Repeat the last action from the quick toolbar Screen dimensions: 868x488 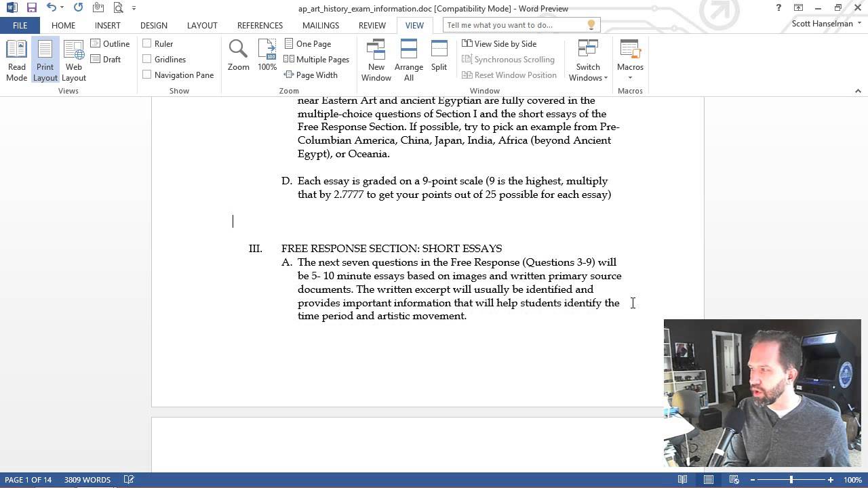coord(78,8)
